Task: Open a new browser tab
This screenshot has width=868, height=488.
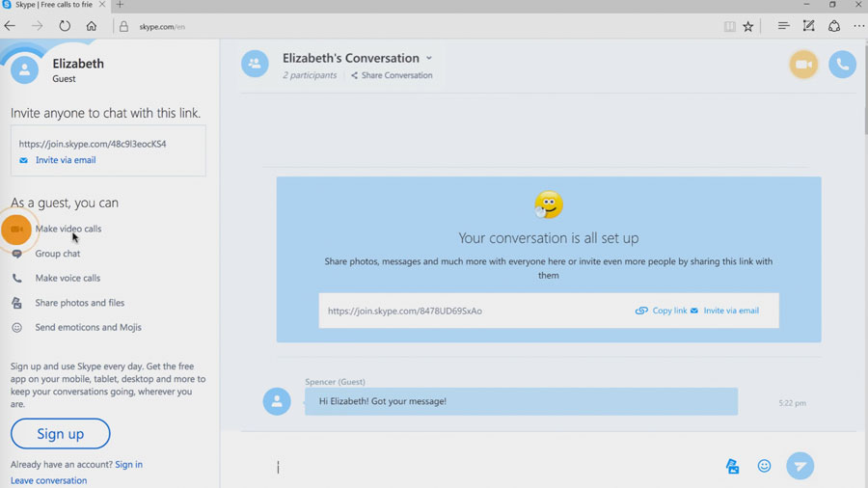Action: (x=120, y=5)
